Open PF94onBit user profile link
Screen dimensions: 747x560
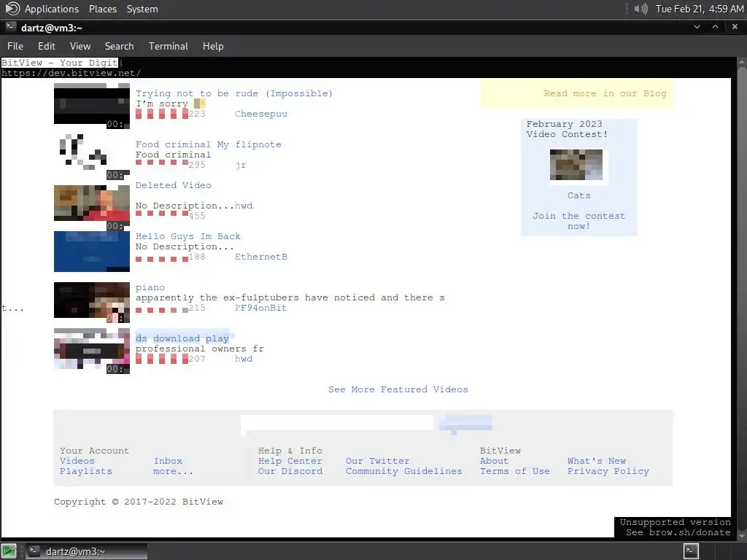[260, 308]
